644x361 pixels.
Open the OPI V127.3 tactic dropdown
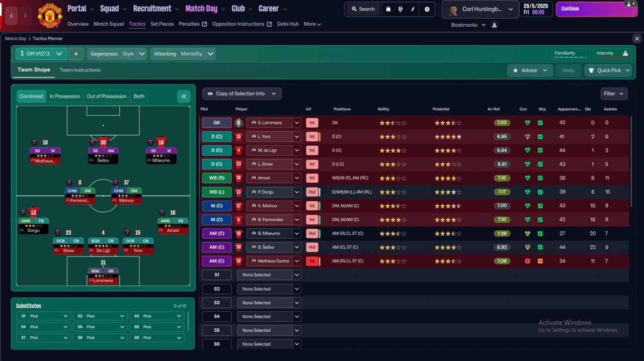tap(41, 54)
